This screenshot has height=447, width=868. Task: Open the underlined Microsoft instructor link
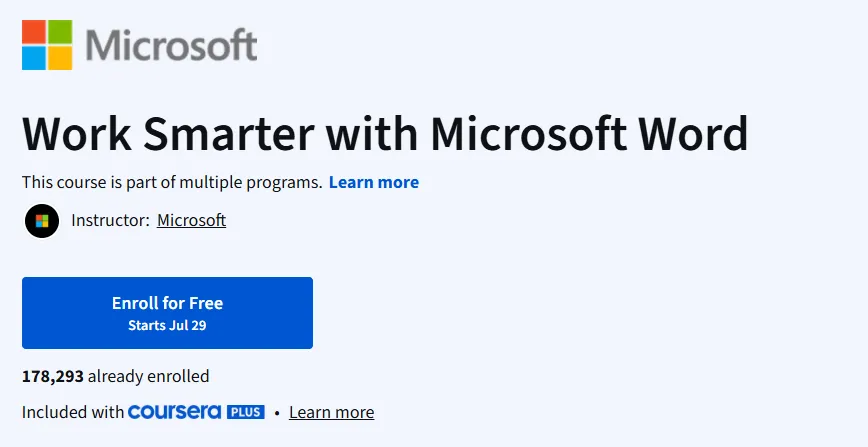pos(192,220)
